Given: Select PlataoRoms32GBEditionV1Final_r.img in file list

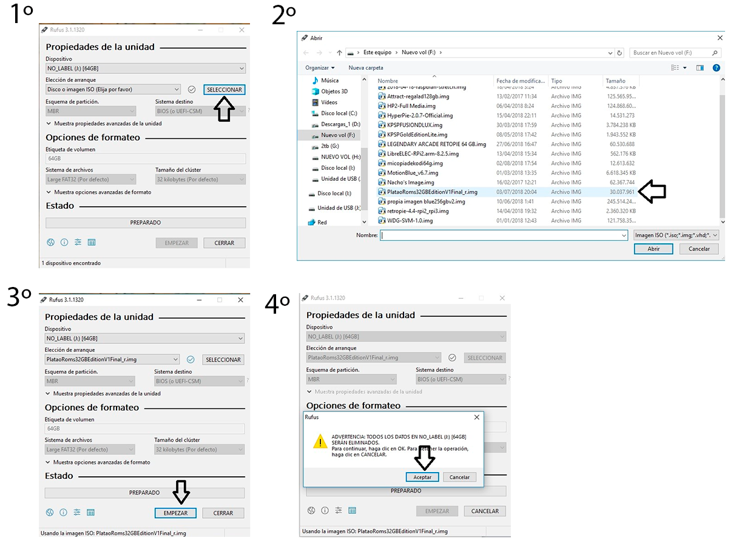Looking at the screenshot, I should pos(432,192).
